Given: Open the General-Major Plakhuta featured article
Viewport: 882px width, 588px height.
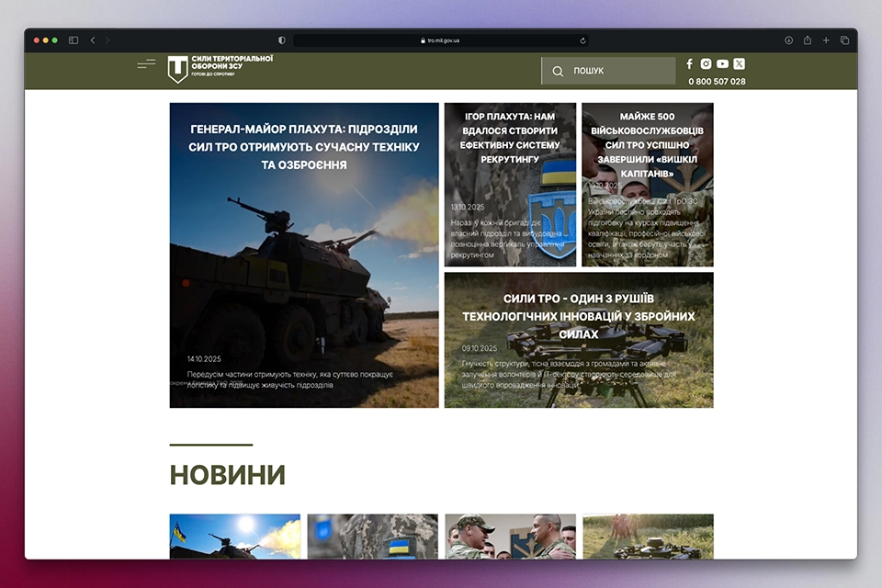Looking at the screenshot, I should [x=305, y=253].
